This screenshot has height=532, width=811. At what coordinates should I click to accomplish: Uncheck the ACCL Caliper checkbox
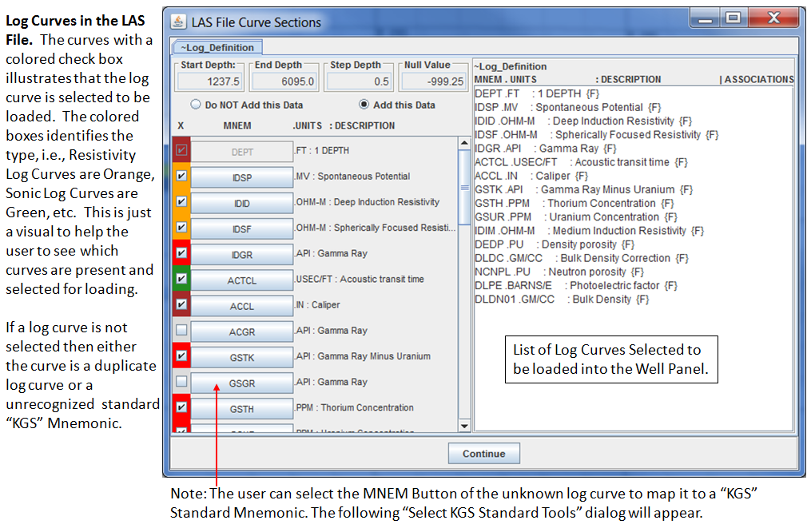pyautogui.click(x=181, y=304)
